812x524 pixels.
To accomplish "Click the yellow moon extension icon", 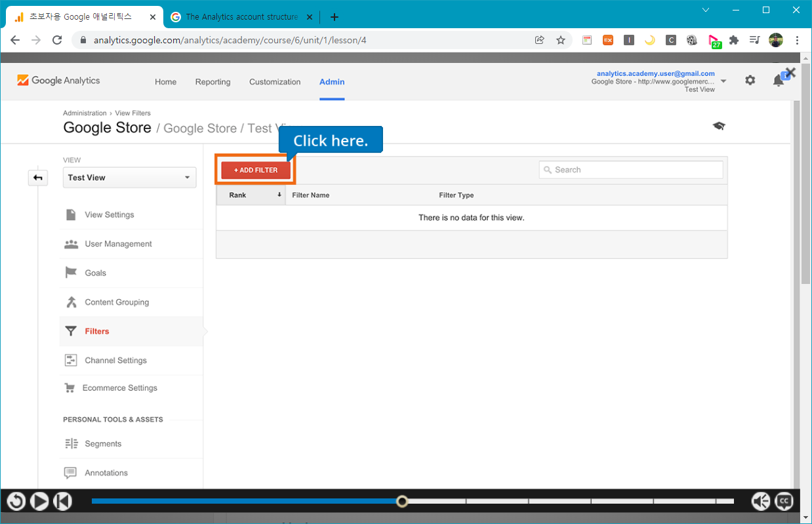I will tap(650, 40).
